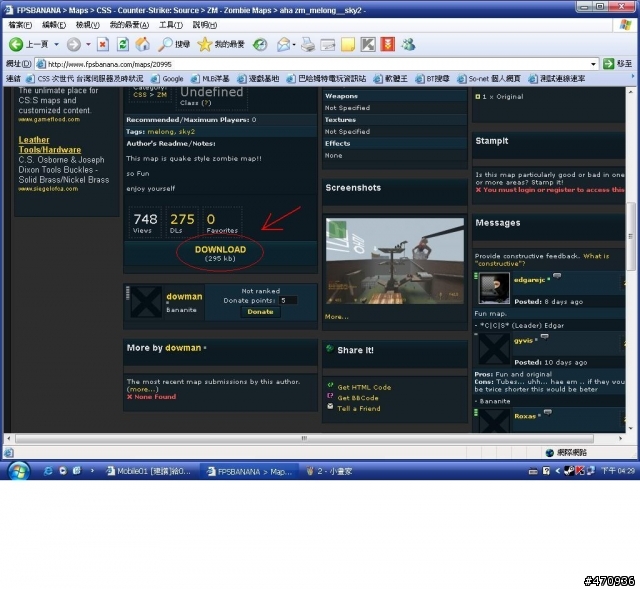Click the Donate button
The height and width of the screenshot is (589, 640).
tap(260, 311)
